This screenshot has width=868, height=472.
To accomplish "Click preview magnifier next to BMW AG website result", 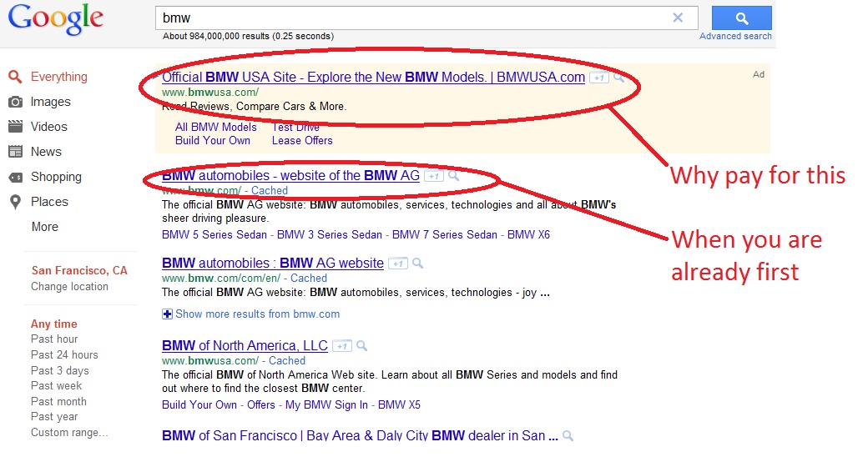I will tap(418, 264).
